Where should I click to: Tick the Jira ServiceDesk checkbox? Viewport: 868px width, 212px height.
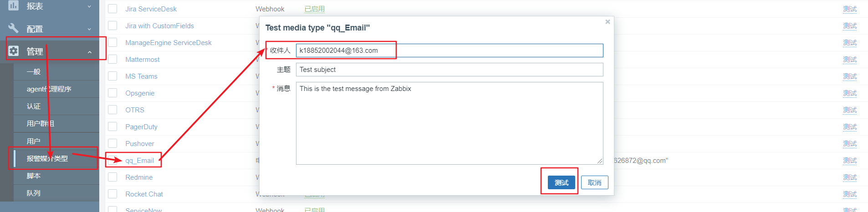(x=112, y=9)
